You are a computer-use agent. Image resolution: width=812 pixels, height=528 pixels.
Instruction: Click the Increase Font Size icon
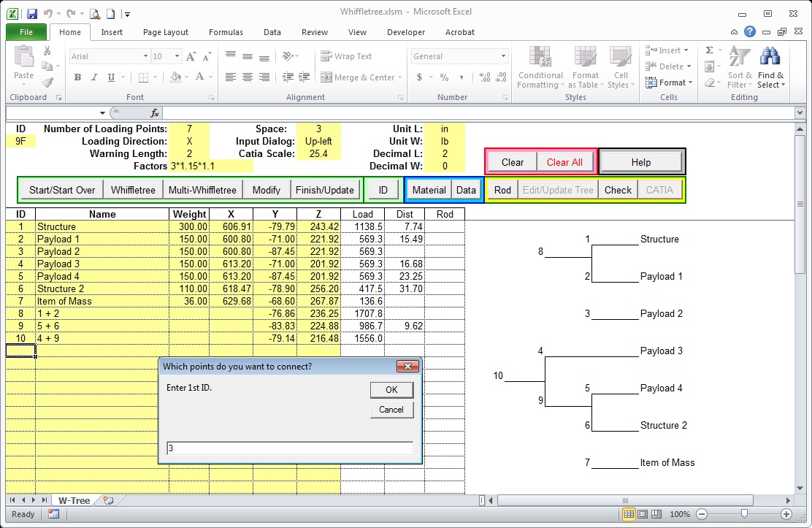pos(191,56)
